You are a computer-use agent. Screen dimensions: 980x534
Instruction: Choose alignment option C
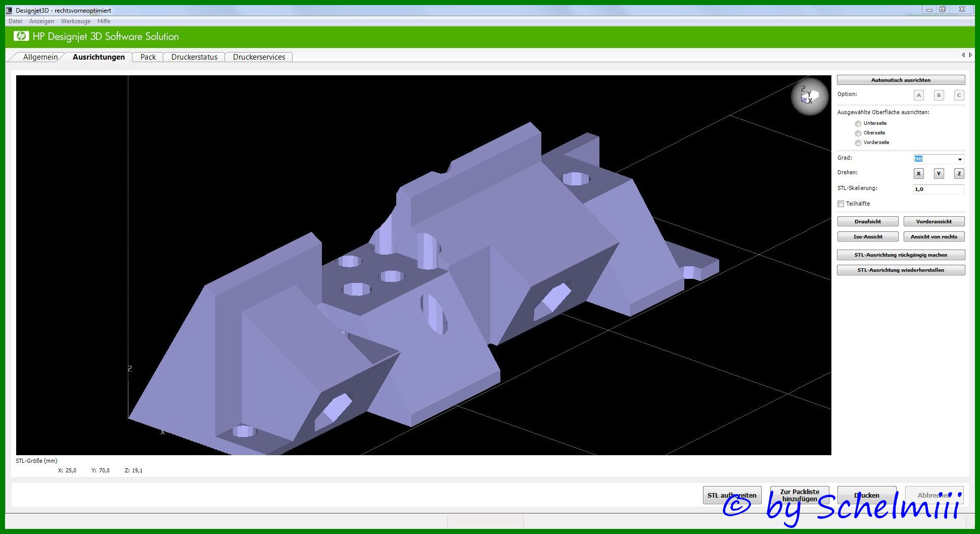pyautogui.click(x=959, y=95)
